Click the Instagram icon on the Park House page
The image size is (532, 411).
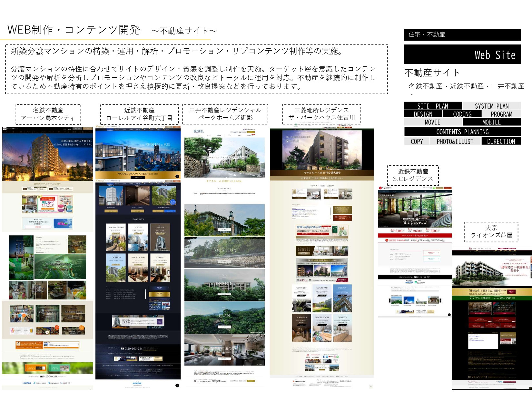(x=335, y=357)
